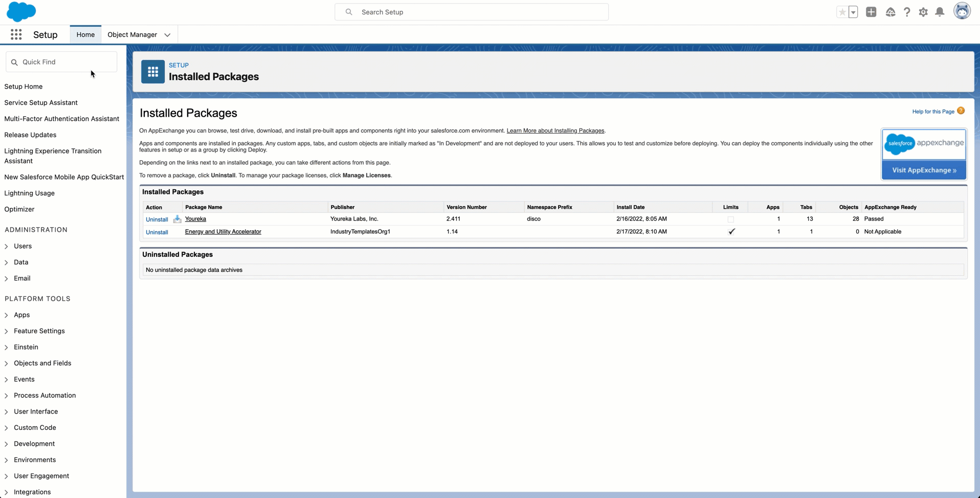Click the 'Youreka Labs, Inc.' publisher cell
This screenshot has width=980, height=498.
(x=354, y=219)
